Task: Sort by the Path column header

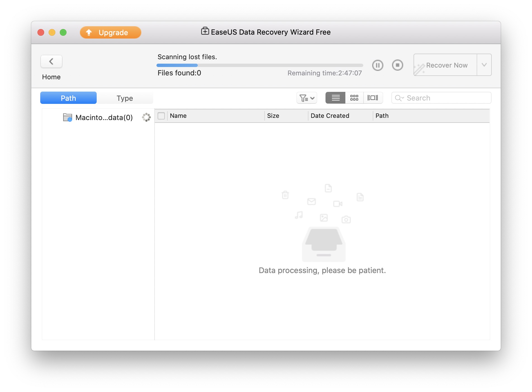Action: (431, 116)
